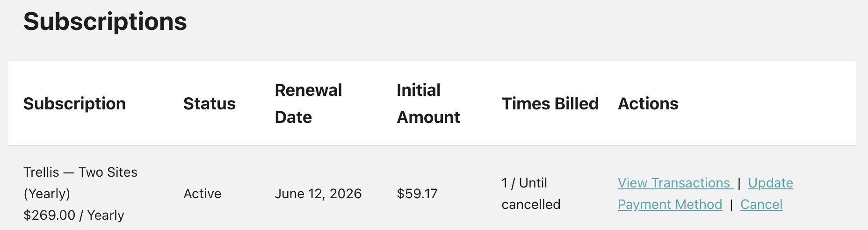The height and width of the screenshot is (230, 868).
Task: Click the Active status value
Action: [202, 194]
